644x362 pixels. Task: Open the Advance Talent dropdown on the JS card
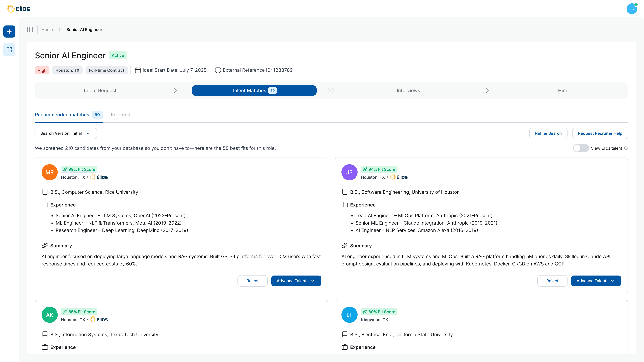click(613, 281)
